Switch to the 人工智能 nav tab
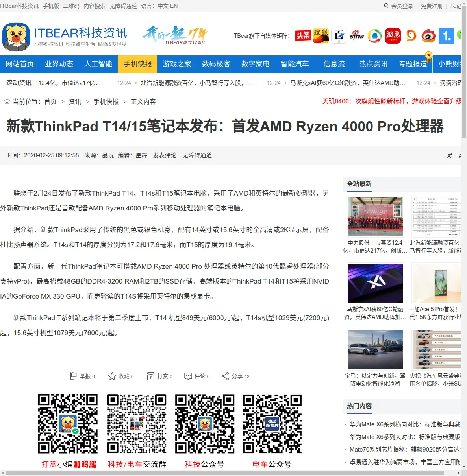 98,64
